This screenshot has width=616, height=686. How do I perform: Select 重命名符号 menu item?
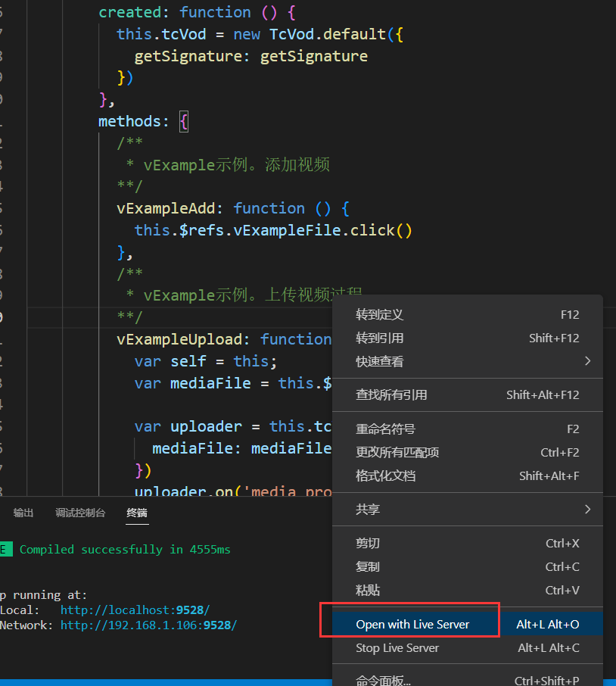(x=468, y=429)
